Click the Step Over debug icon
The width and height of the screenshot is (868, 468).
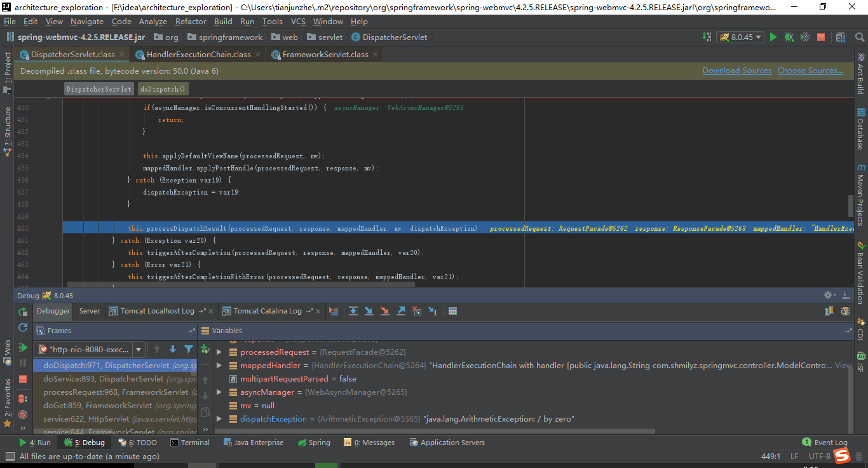pos(353,311)
